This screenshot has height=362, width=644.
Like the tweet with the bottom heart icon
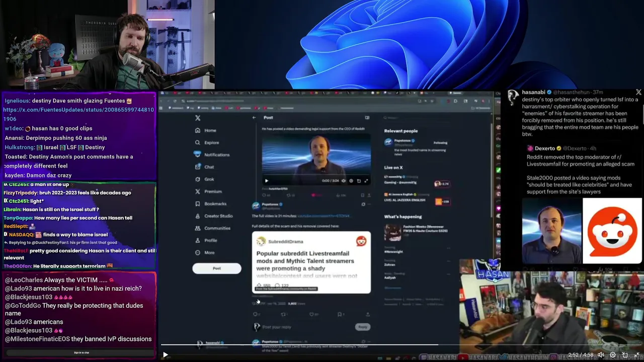click(311, 314)
